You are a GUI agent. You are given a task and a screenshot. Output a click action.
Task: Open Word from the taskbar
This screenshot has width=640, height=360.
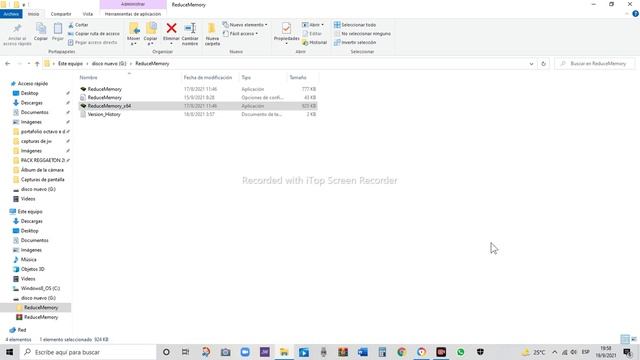[362, 352]
